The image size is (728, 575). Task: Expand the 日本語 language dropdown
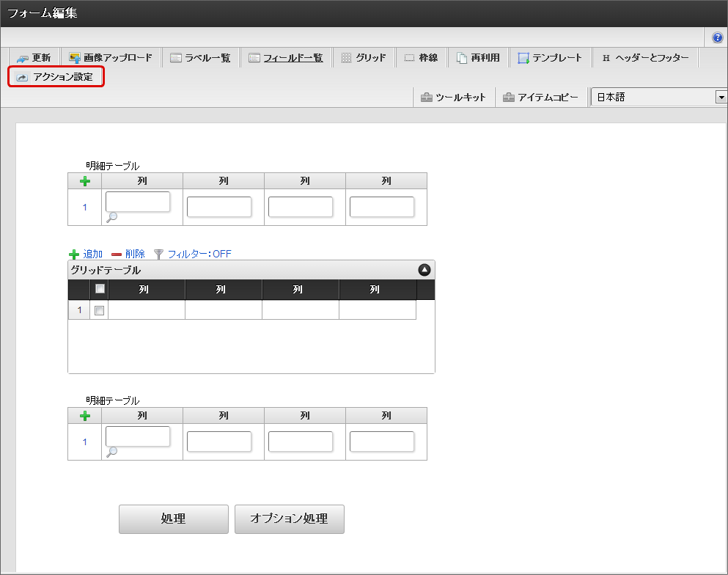tap(721, 98)
